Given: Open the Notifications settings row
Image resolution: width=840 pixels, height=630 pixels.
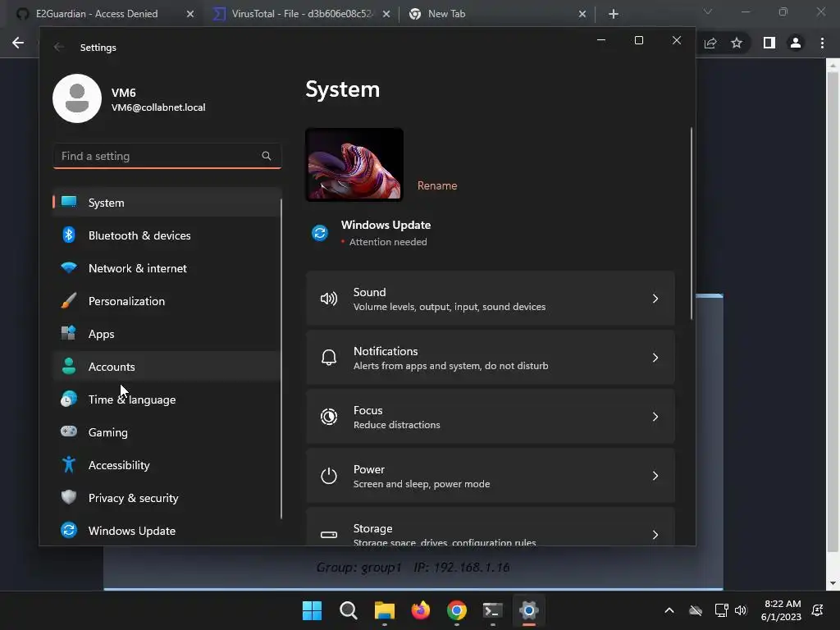Looking at the screenshot, I should pos(491,358).
